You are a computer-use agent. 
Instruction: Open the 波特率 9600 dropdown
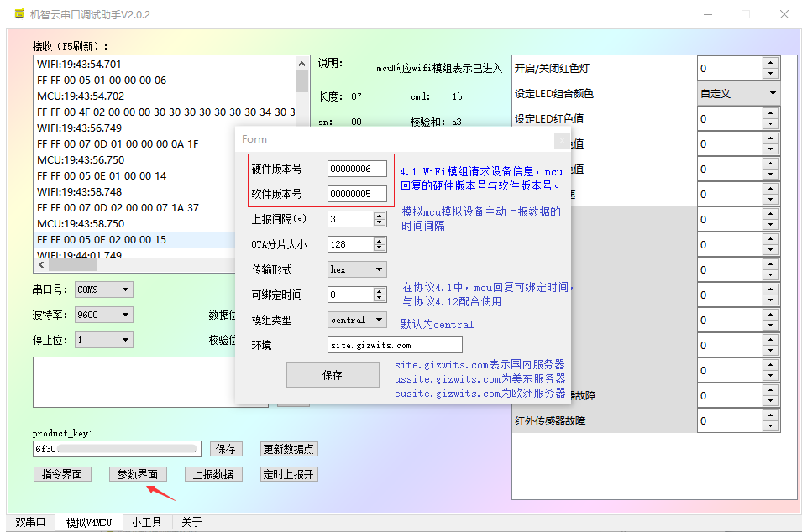click(124, 314)
